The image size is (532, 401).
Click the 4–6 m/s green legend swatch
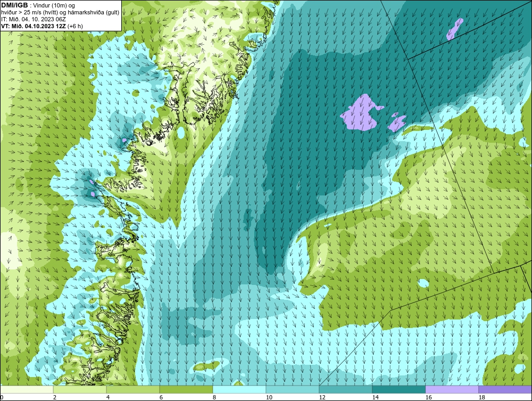133,389
